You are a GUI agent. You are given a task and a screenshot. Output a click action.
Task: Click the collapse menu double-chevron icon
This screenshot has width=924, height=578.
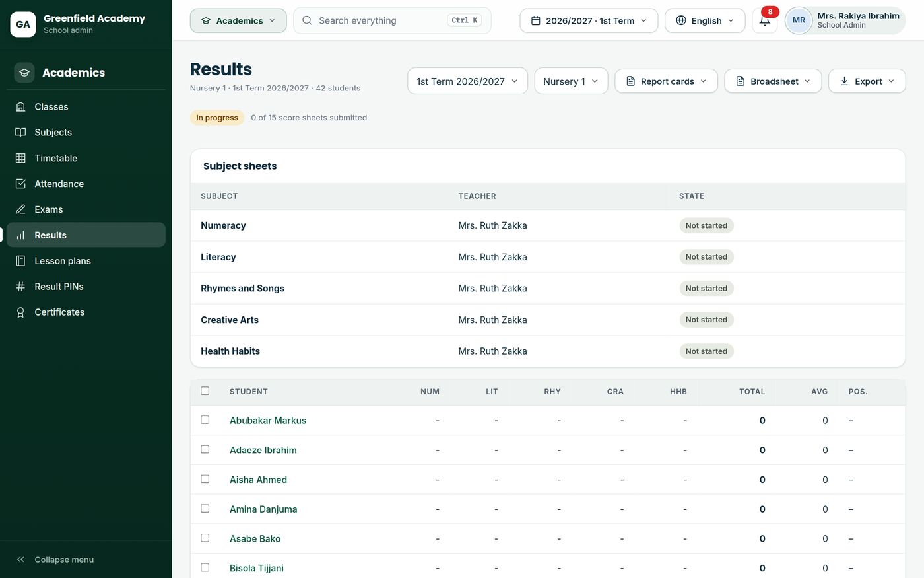20,560
